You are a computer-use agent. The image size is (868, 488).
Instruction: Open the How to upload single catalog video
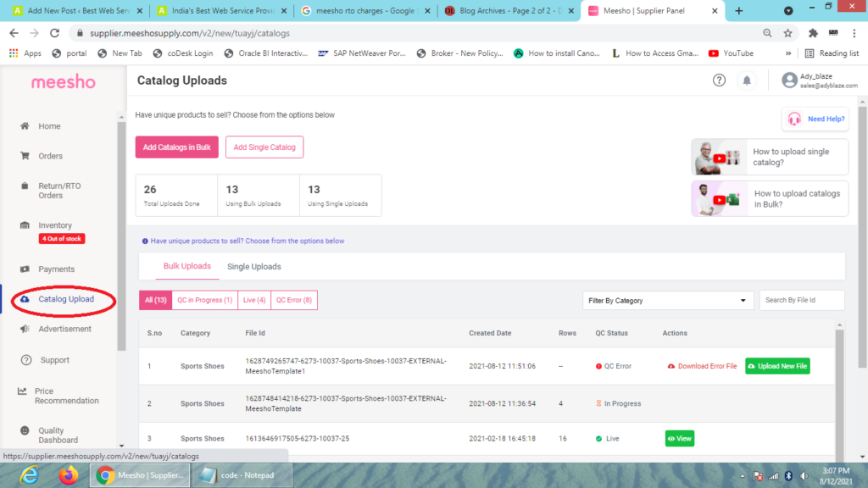[770, 157]
